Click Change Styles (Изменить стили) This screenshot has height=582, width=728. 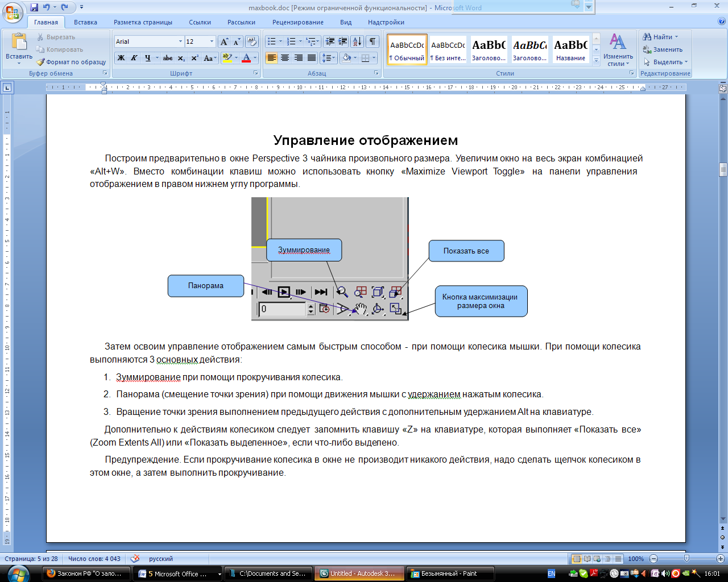coord(618,49)
